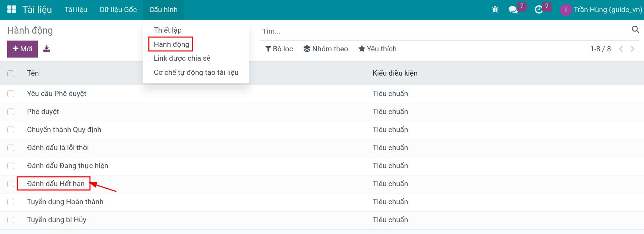The image size is (644, 234).
Task: Open user avatar for Trần Hùng
Action: coord(565,10)
